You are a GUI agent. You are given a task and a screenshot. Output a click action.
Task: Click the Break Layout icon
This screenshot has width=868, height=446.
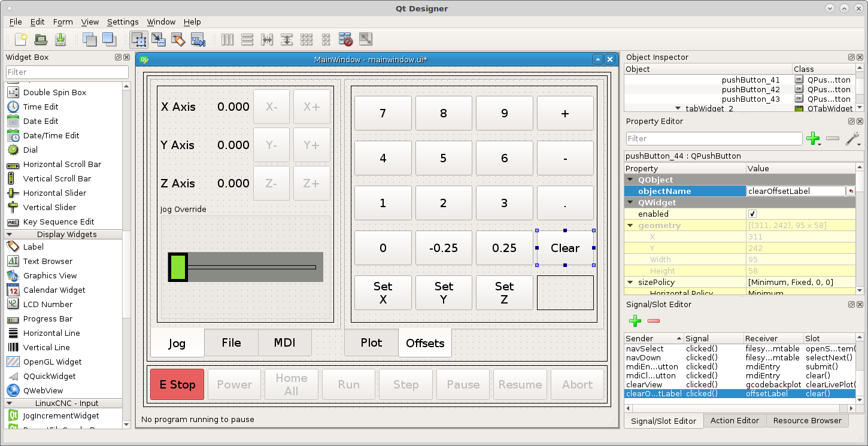[x=345, y=40]
